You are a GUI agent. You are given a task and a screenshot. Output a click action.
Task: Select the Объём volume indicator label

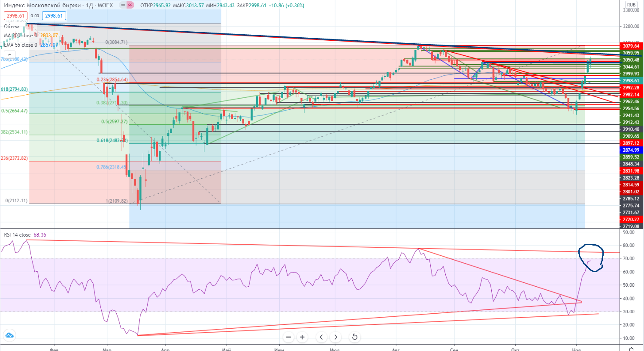[12, 27]
